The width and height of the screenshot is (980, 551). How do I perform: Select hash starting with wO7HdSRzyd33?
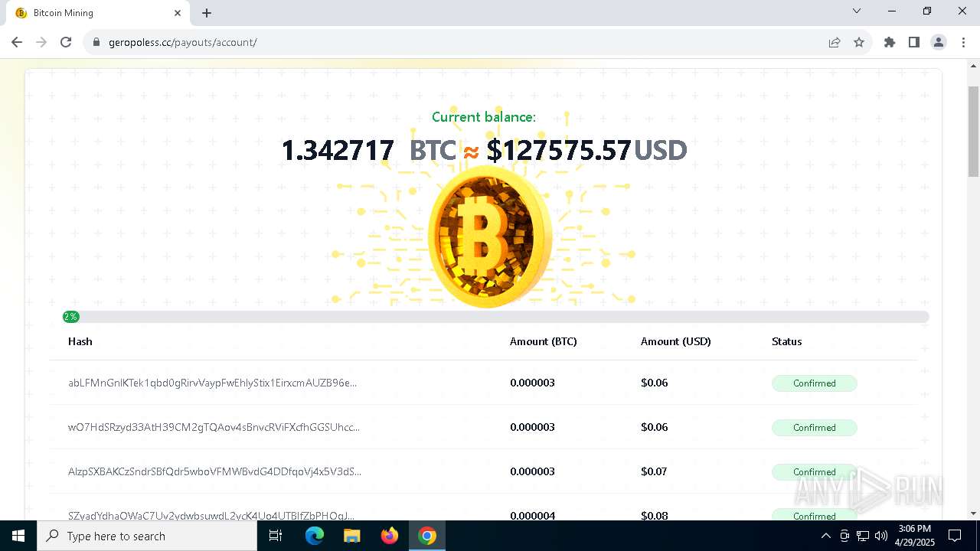[x=214, y=427]
